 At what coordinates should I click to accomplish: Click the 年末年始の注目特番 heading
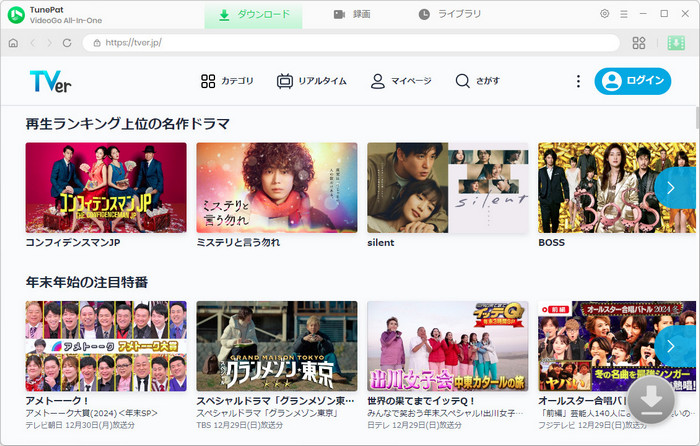(x=87, y=282)
